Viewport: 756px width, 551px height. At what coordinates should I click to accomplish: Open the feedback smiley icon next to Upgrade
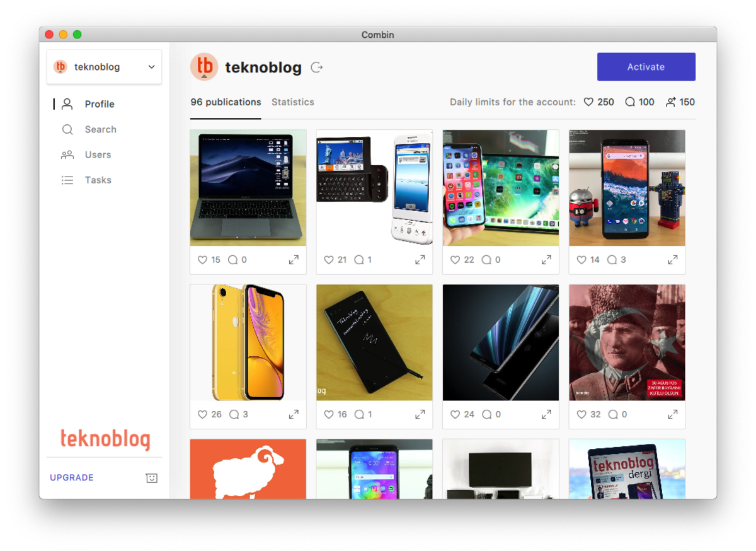[x=151, y=478]
